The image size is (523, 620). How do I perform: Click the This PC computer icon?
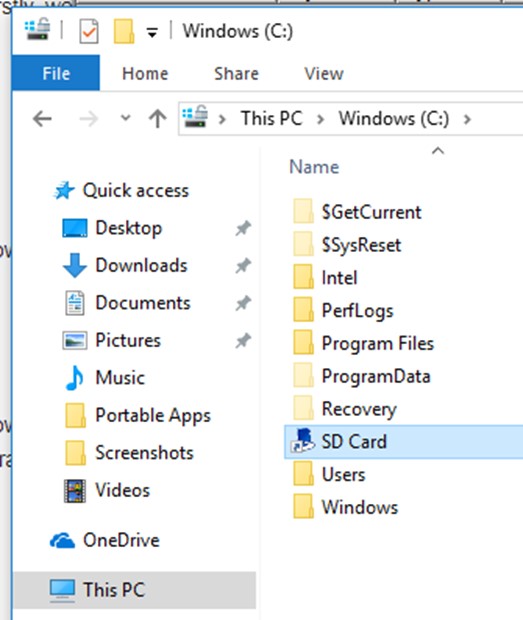tap(62, 591)
